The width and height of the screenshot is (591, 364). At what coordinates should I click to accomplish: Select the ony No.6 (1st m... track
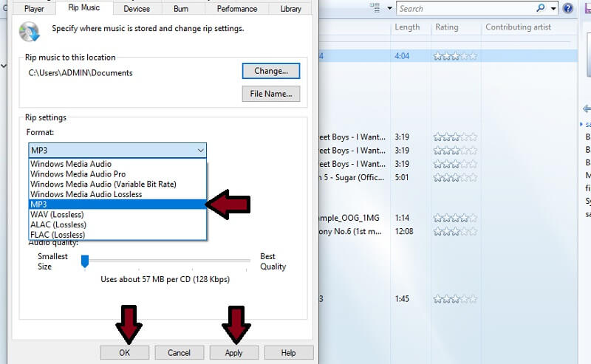pyautogui.click(x=350, y=231)
